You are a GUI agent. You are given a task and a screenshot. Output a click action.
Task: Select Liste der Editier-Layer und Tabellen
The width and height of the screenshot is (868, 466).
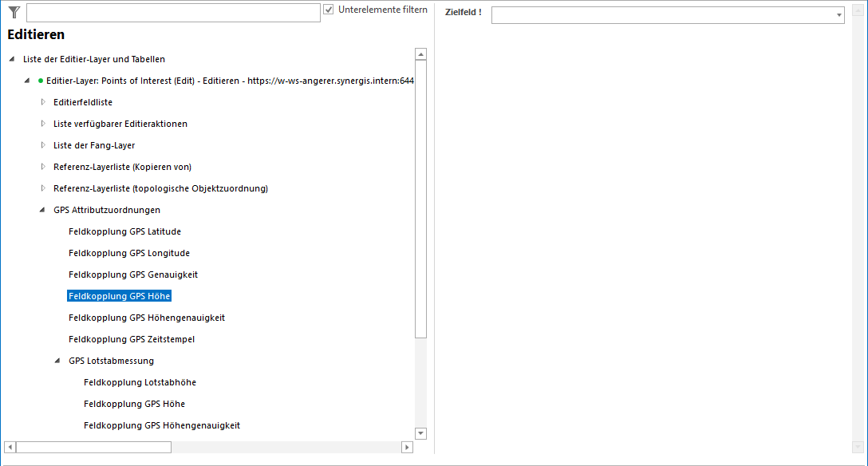point(94,59)
